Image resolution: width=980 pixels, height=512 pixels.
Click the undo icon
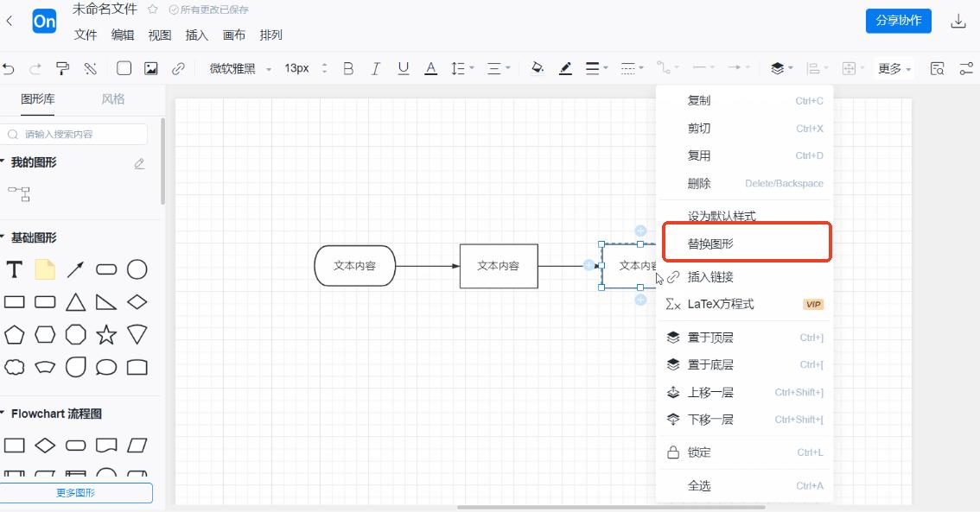point(11,68)
